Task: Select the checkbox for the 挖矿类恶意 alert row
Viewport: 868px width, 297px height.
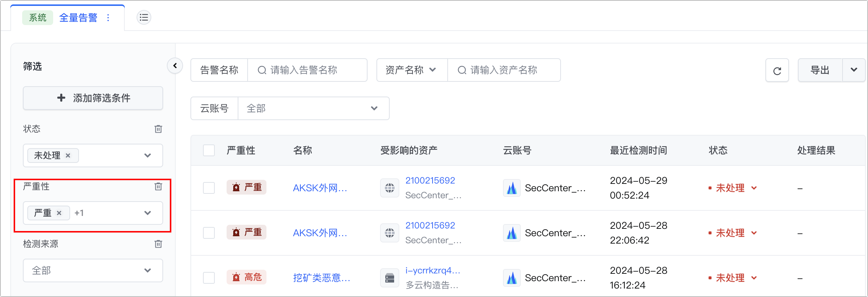Action: 209,278
